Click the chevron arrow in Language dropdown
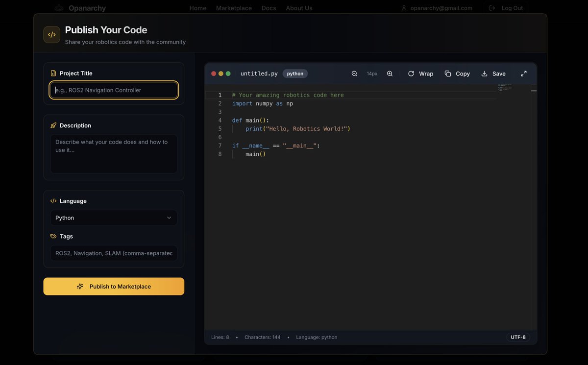588x365 pixels. tap(169, 218)
